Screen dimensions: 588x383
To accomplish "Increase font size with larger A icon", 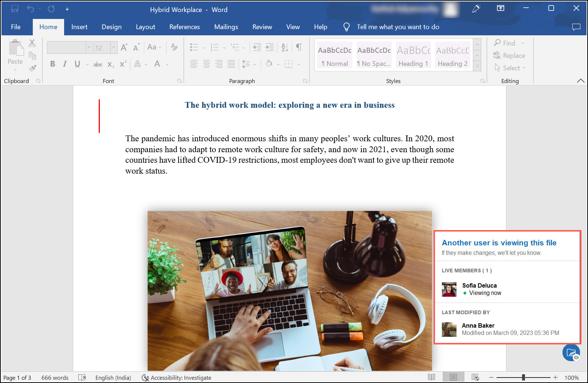I will [124, 47].
